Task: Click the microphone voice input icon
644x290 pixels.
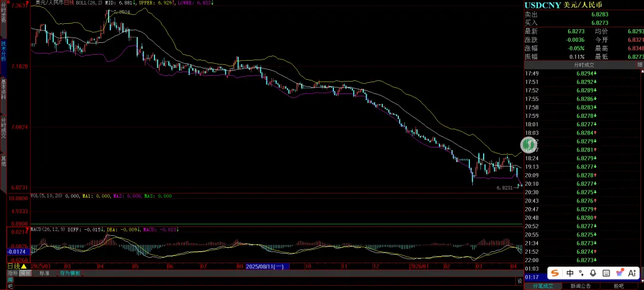Action: (x=593, y=273)
